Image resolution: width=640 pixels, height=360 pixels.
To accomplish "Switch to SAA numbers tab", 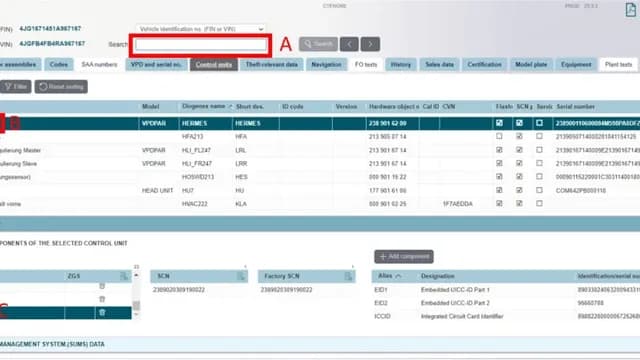I will coord(99,64).
